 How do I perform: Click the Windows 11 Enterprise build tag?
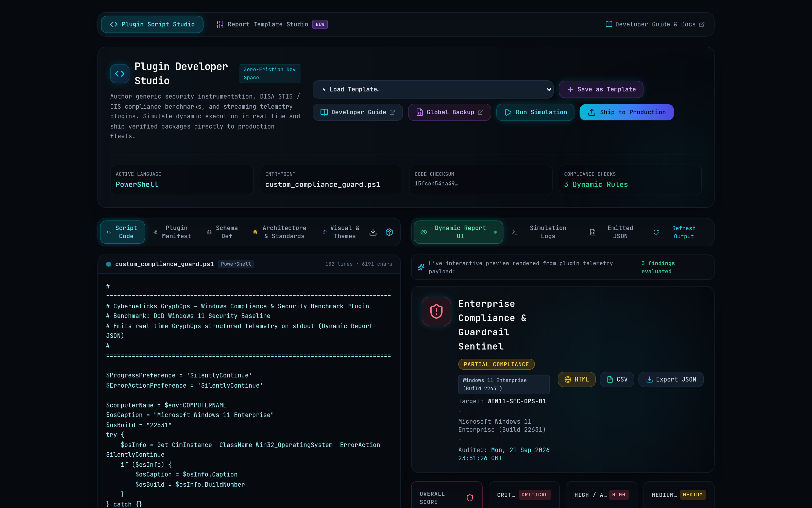point(504,384)
